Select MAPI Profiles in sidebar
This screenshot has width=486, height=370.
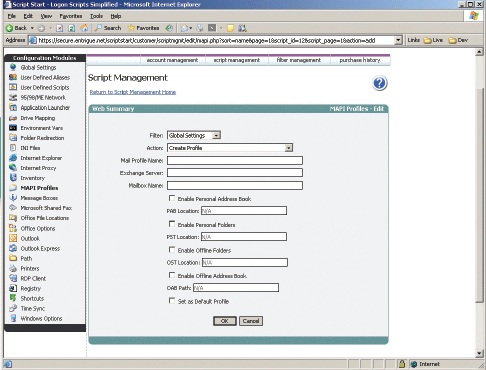click(39, 188)
